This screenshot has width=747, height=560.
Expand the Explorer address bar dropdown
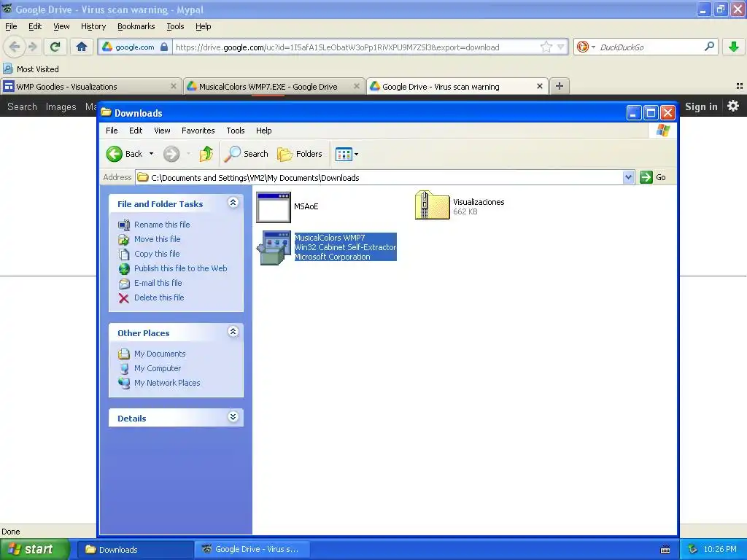pyautogui.click(x=628, y=177)
